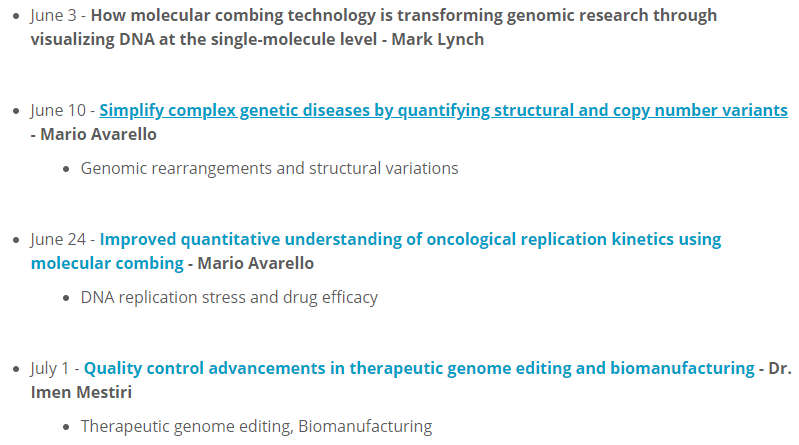The image size is (799, 445).
Task: Open Quality control advancements in genome editing link
Action: (419, 368)
